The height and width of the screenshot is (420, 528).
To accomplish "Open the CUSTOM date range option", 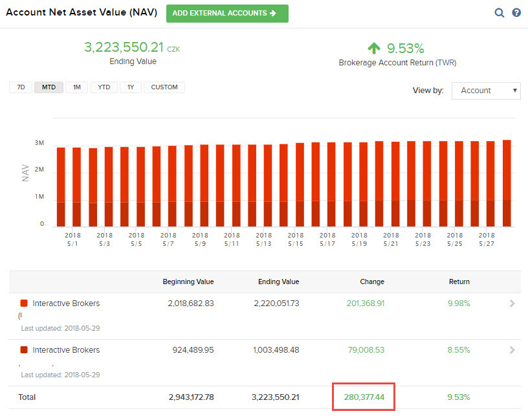I will coord(164,87).
